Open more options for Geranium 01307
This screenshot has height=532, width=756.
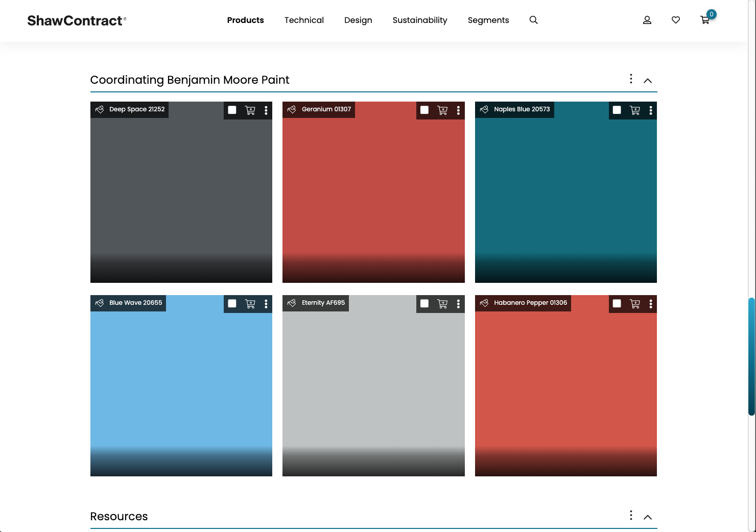[x=458, y=110]
